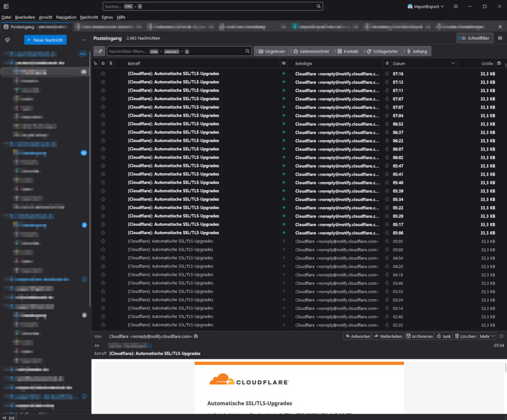Open the Extras menu
The height and width of the screenshot is (420, 507).
point(107,17)
